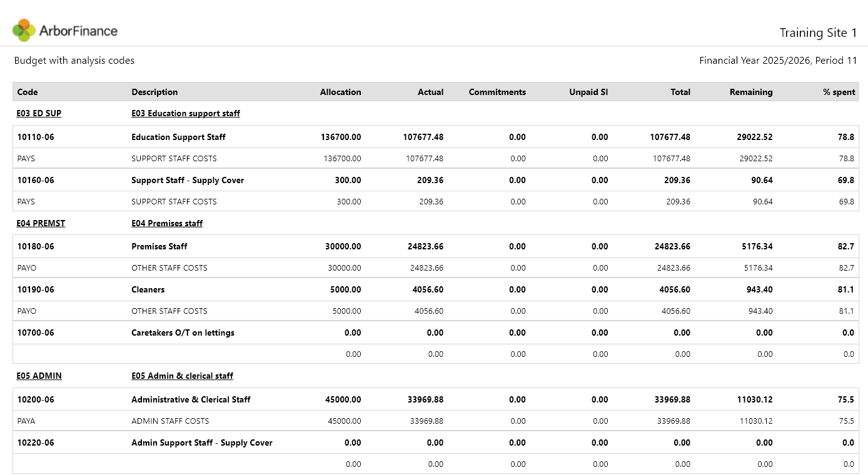Click the Training Site 1 title
This screenshot has height=475, width=868.
[818, 32]
